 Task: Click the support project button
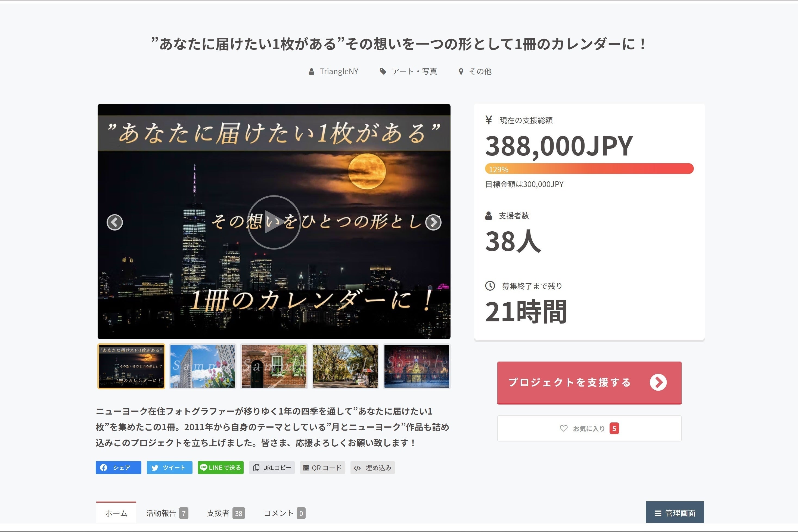(x=589, y=382)
